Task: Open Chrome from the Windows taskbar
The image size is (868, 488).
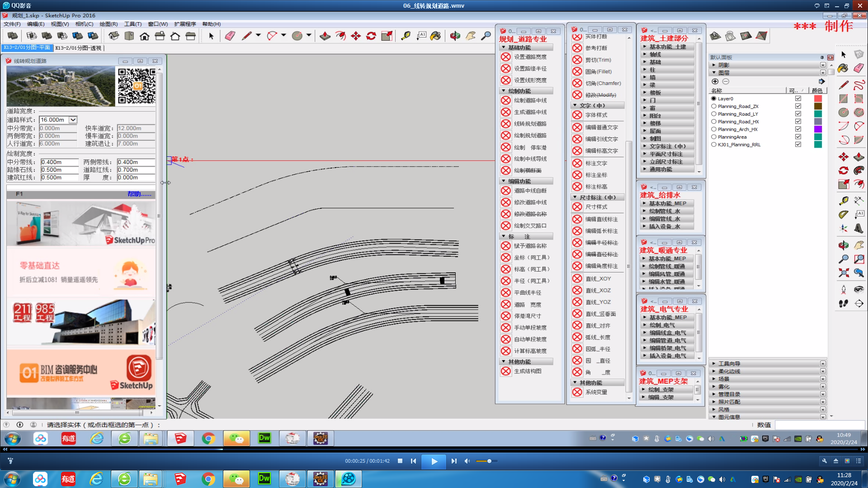Action: coord(208,479)
